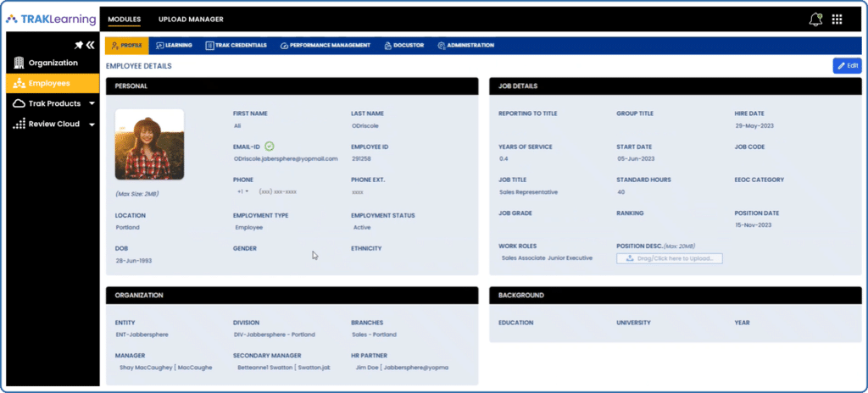868x393 pixels.
Task: Click the hire date 29-May-2023
Action: pos(754,125)
